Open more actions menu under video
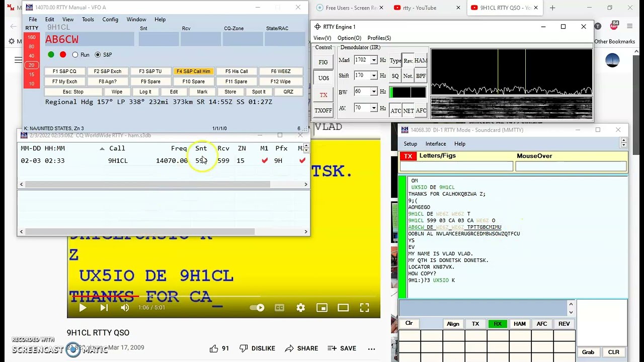This screenshot has height=362, width=644. (371, 348)
